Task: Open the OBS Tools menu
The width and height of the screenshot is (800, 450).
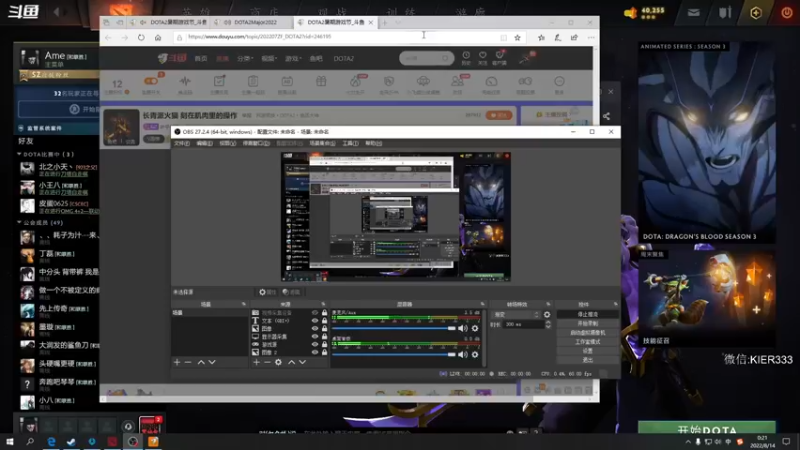Action: 350,143
